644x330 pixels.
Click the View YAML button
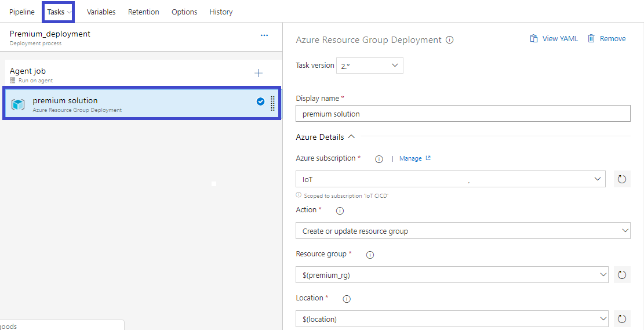point(554,39)
